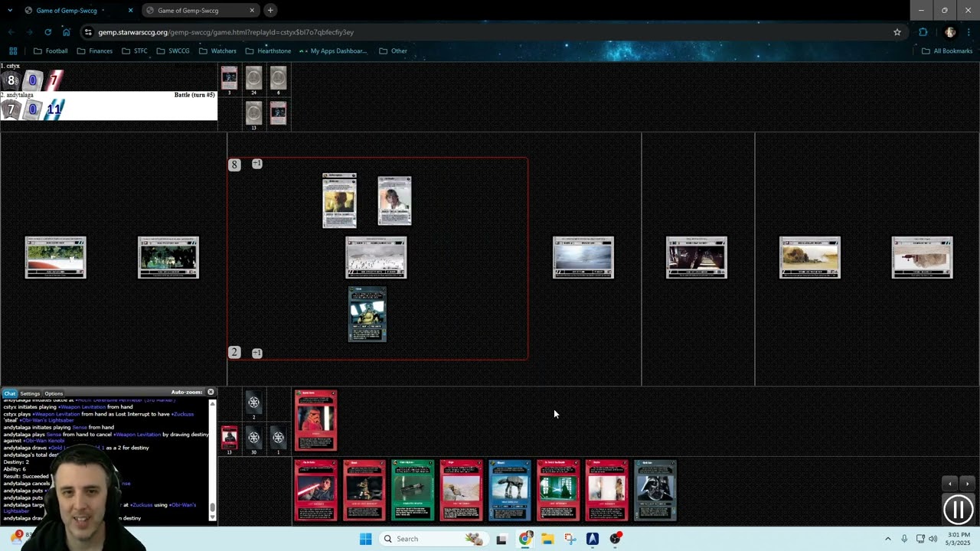Close the chat panel with the X icon
The width and height of the screenshot is (980, 551).
[211, 392]
